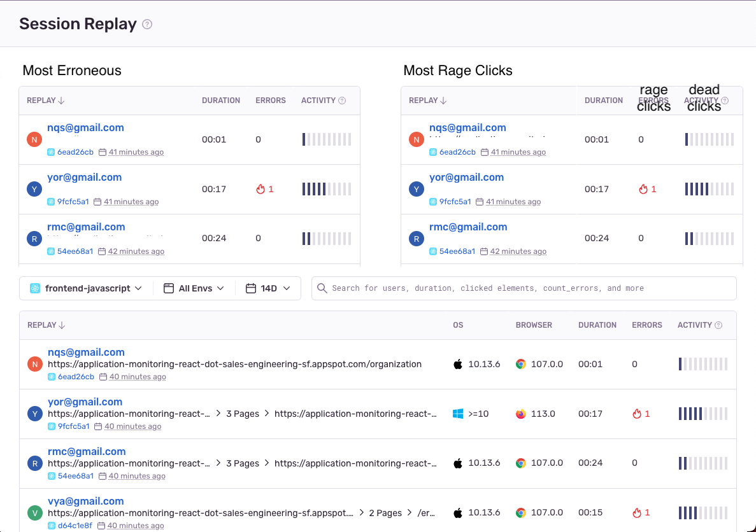This screenshot has height=532, width=756.
Task: Open the 14D date range dropdown
Action: point(267,288)
